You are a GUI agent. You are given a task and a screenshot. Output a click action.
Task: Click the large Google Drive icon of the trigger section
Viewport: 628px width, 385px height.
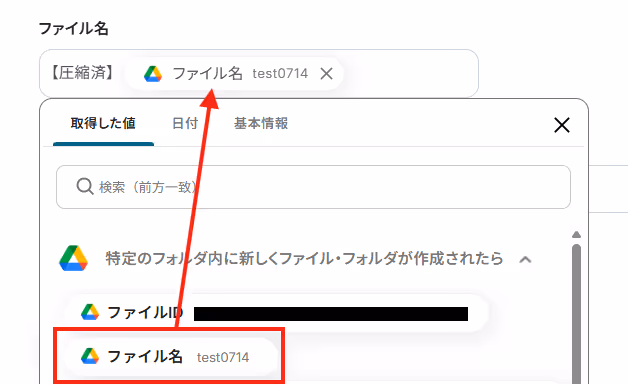(73, 258)
